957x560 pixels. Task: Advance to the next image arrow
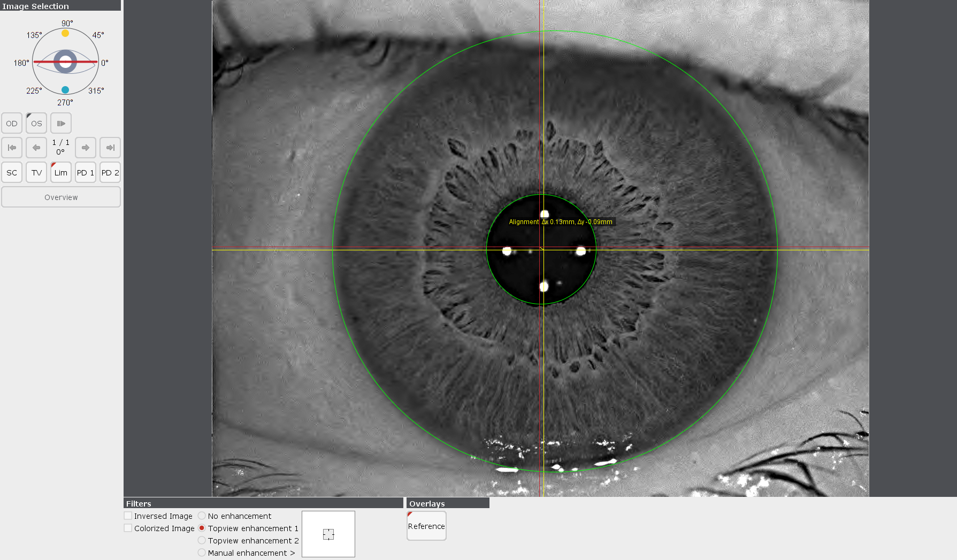tap(85, 147)
